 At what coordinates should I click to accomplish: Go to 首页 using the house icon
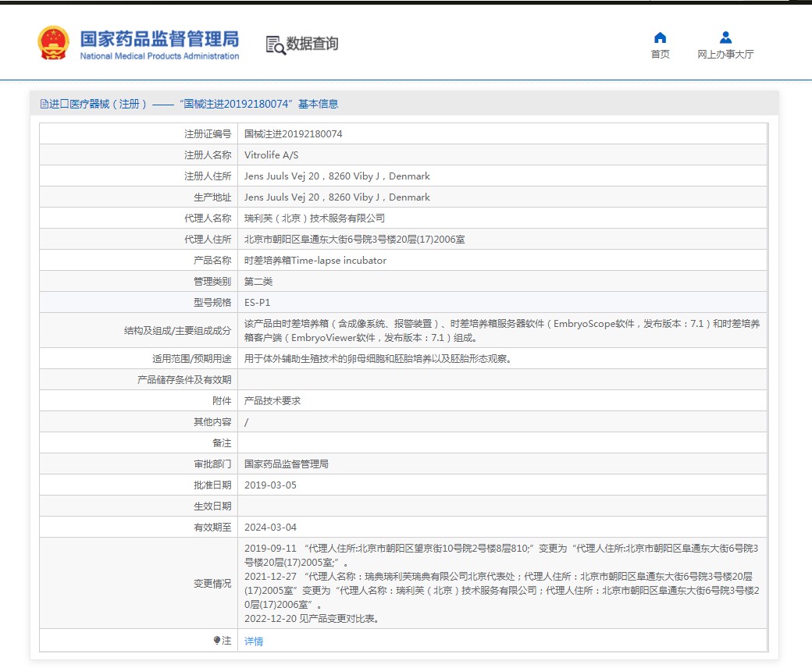click(x=660, y=37)
